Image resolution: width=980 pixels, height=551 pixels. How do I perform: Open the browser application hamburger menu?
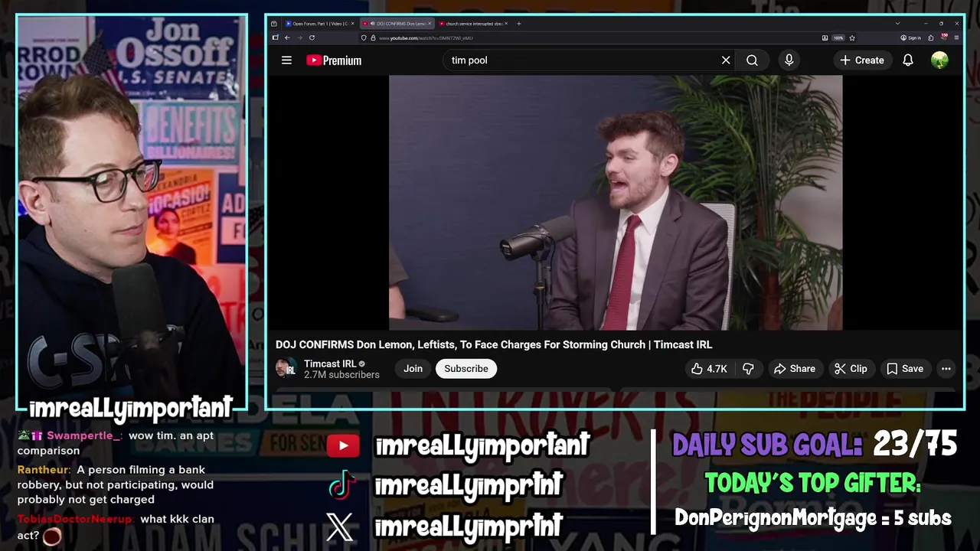click(956, 37)
